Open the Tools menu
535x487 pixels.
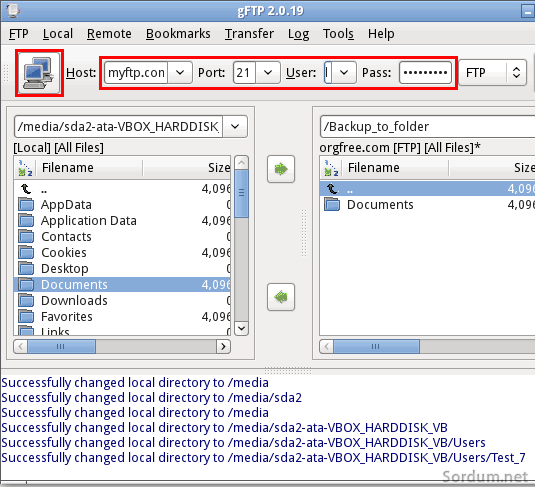(338, 34)
